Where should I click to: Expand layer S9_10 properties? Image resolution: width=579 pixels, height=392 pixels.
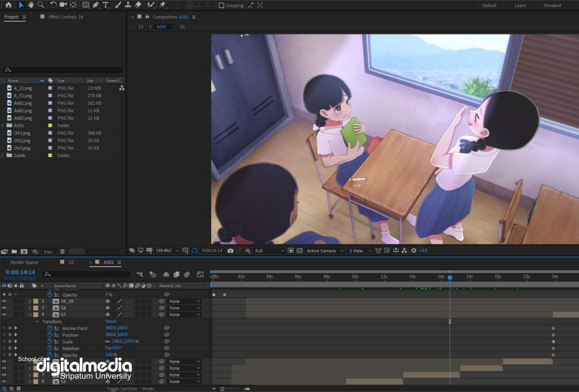(29, 301)
